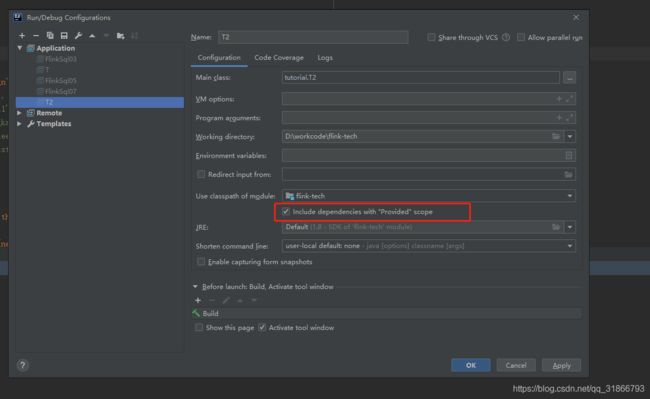Open the JRE dropdown arrow
650x399 pixels.
click(x=570, y=227)
